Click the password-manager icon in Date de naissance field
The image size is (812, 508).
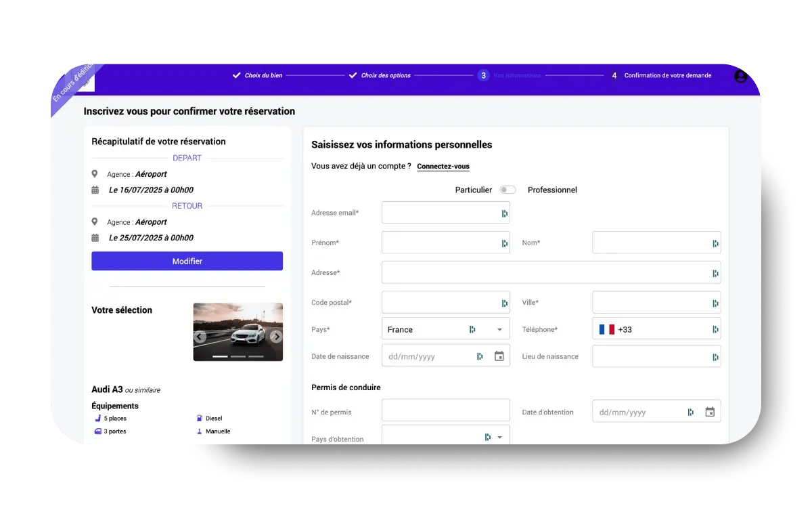480,356
